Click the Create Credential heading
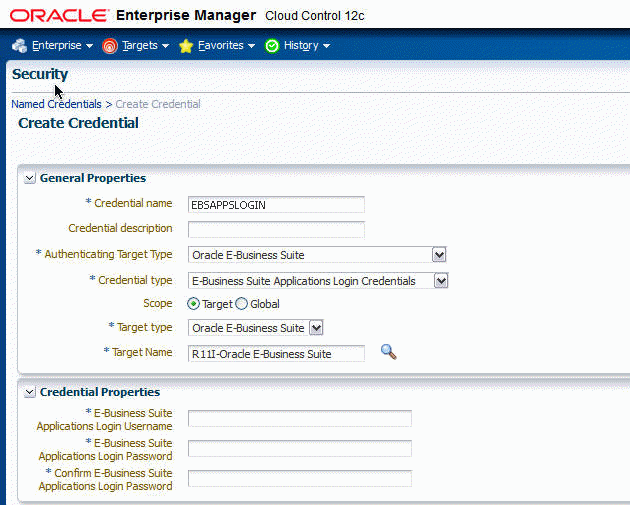This screenshot has height=505, width=630. 78,123
